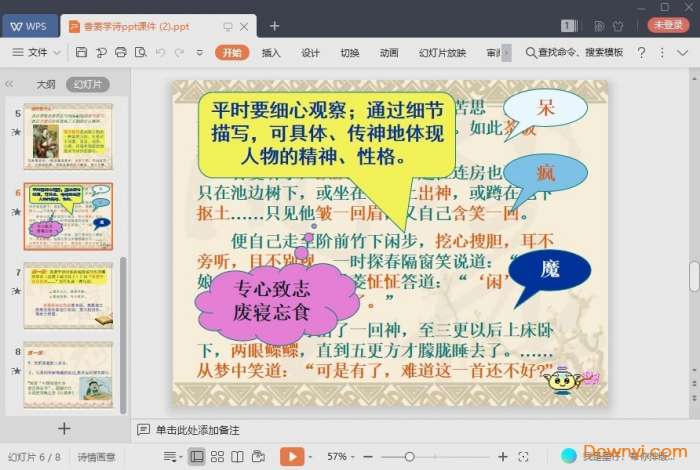Screen dimensions: 700x470
Task: Open the help question mark
Action: coord(641,53)
